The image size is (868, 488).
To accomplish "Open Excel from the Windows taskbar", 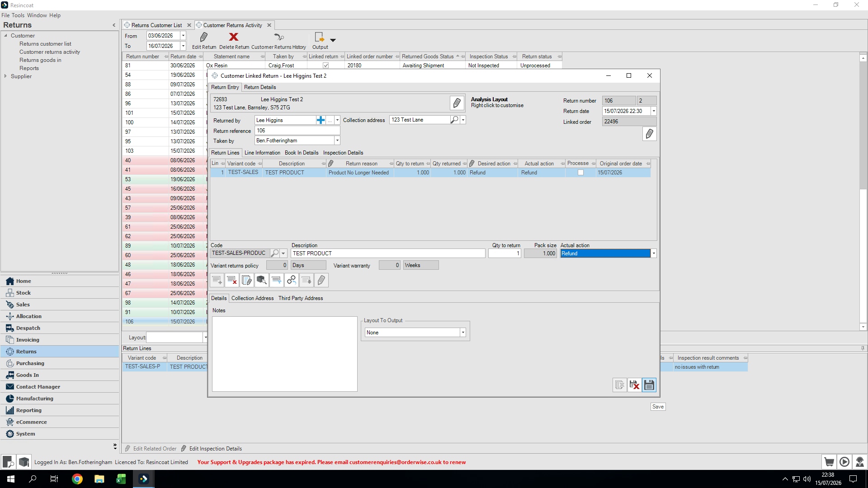I will [x=121, y=479].
